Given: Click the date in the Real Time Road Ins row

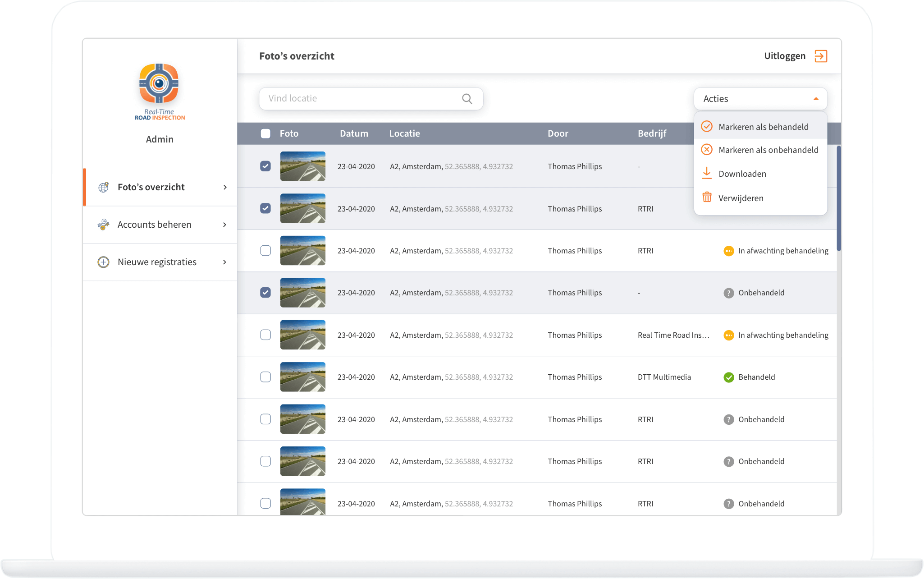Looking at the screenshot, I should 356,335.
